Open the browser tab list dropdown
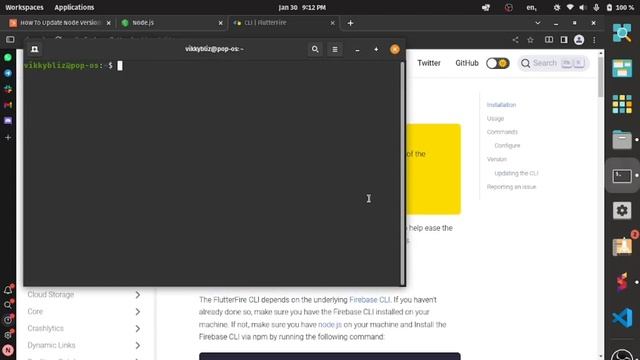This screenshot has height=360, width=640. 538,23
